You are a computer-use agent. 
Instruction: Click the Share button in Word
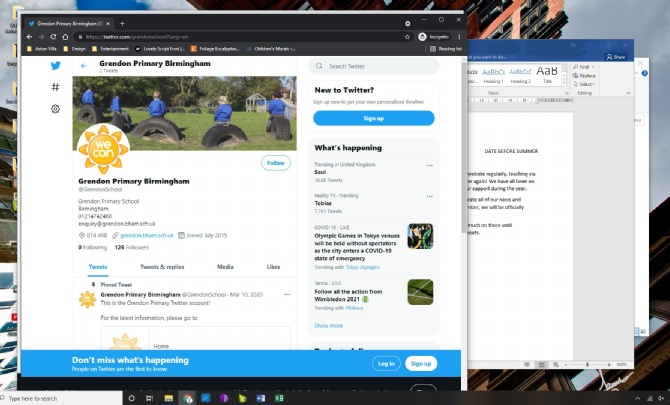coord(616,57)
